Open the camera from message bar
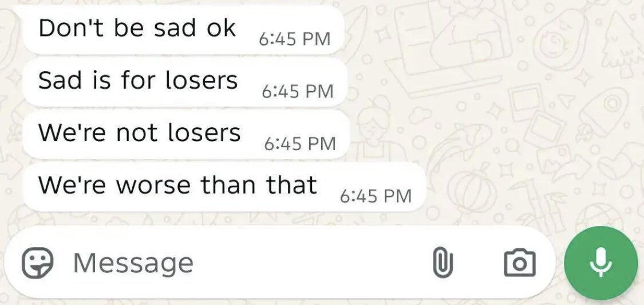This screenshot has width=644, height=305. point(520,263)
